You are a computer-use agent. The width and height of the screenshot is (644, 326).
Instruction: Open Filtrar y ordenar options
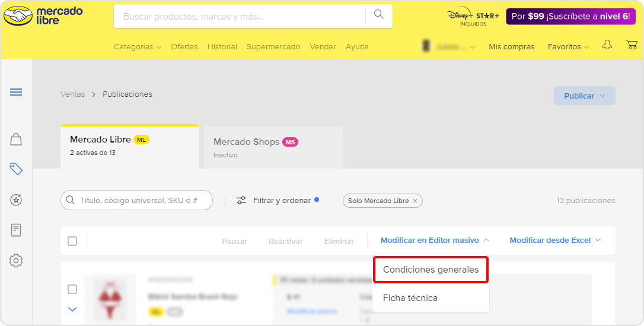pyautogui.click(x=278, y=200)
